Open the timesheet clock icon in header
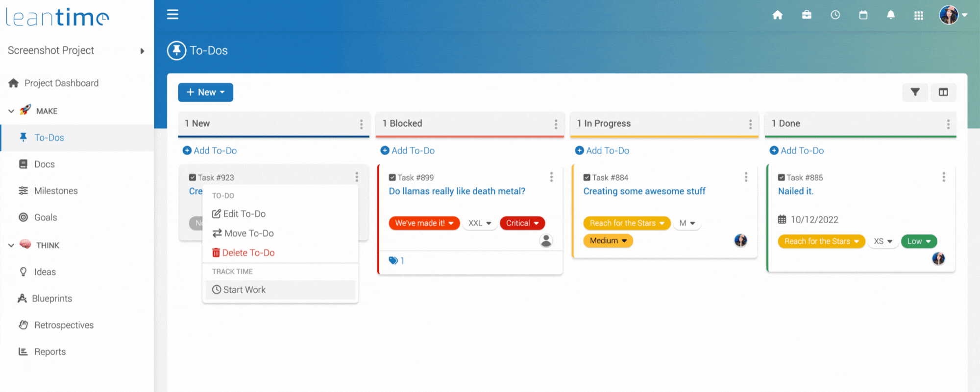980x392 pixels. pyautogui.click(x=835, y=15)
